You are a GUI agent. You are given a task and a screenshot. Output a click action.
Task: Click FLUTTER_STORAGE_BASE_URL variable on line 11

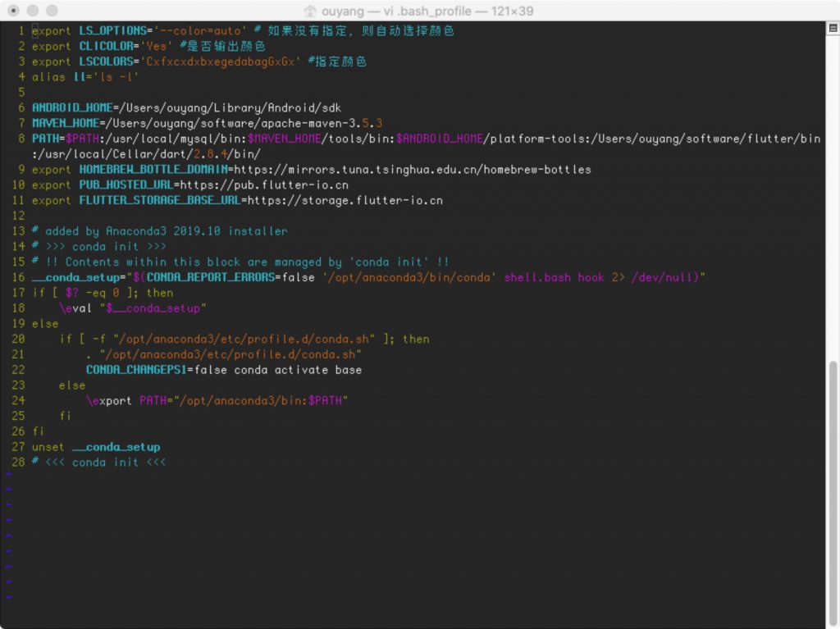coord(160,201)
